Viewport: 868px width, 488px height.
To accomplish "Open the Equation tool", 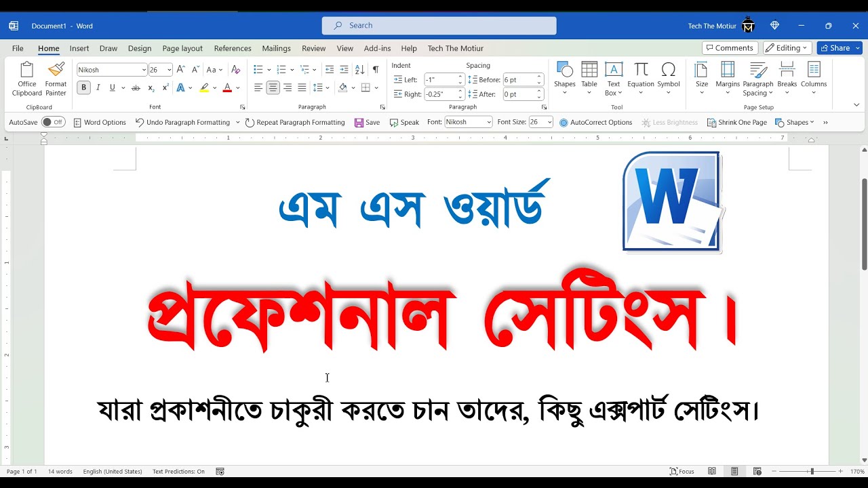I will click(641, 79).
